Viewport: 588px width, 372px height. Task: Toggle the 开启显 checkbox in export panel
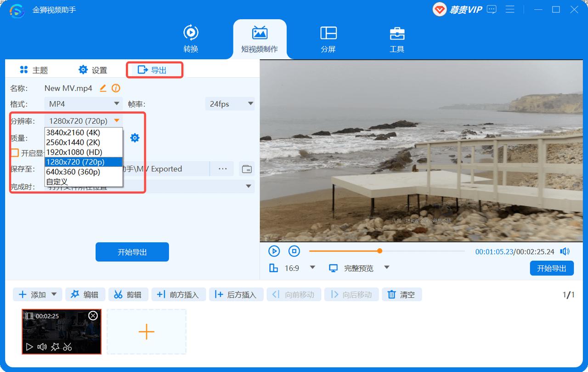14,152
